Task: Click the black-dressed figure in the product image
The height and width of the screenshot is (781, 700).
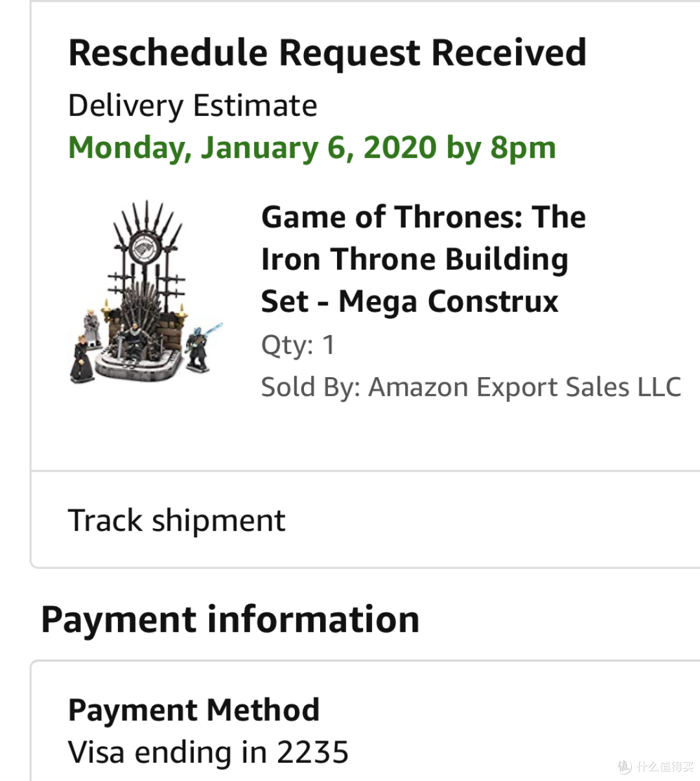Action: pos(84,359)
